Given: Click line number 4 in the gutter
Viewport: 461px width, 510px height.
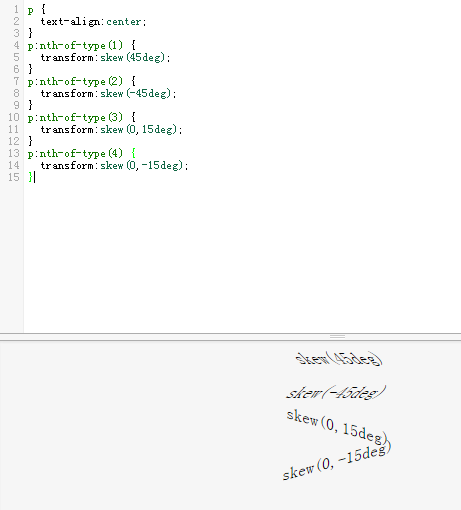Looking at the screenshot, I should (x=16, y=45).
